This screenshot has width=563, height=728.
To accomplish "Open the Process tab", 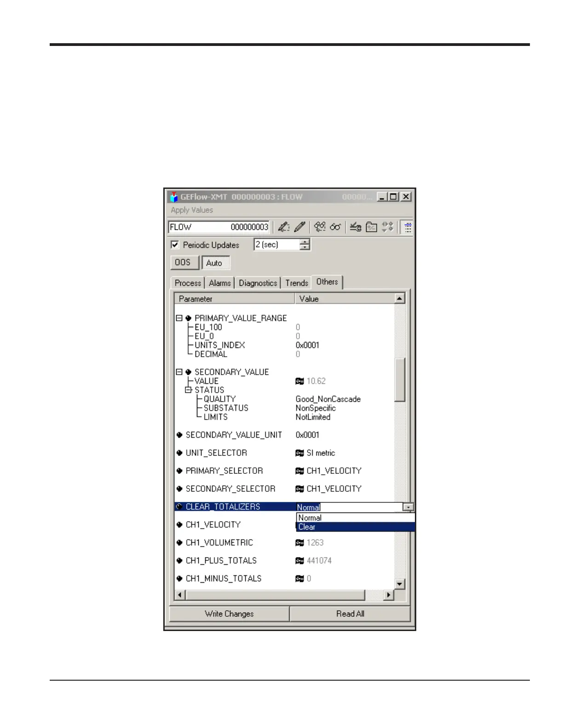I will (188, 283).
